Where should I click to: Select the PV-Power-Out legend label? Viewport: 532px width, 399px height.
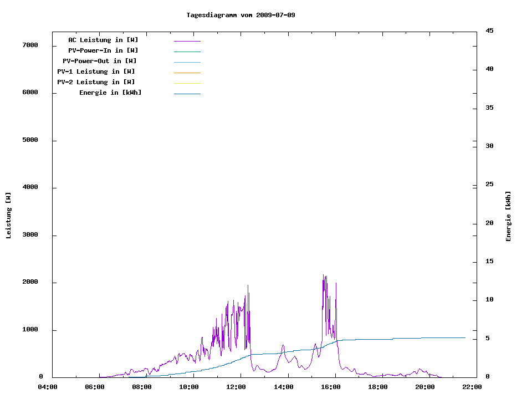[x=100, y=61]
